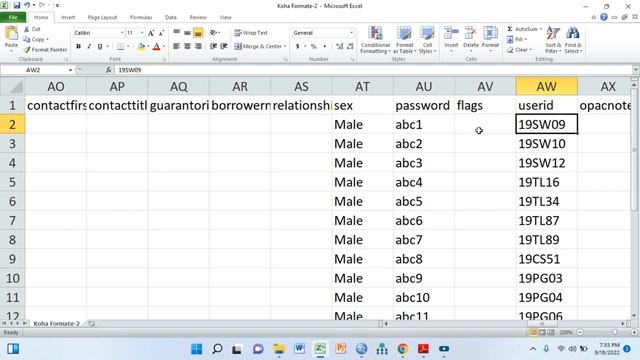Image resolution: width=640 pixels, height=360 pixels.
Task: Open Sort & Filter menu
Action: [x=553, y=39]
